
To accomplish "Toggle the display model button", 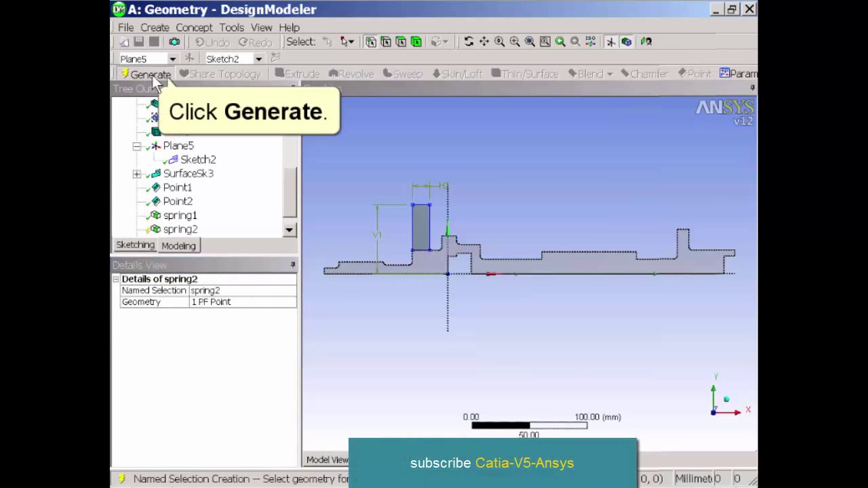I will point(627,42).
